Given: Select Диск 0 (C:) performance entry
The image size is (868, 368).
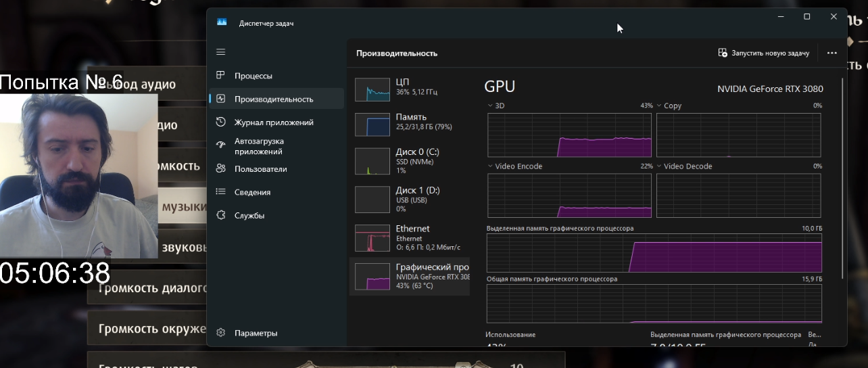Looking at the screenshot, I should 410,161.
